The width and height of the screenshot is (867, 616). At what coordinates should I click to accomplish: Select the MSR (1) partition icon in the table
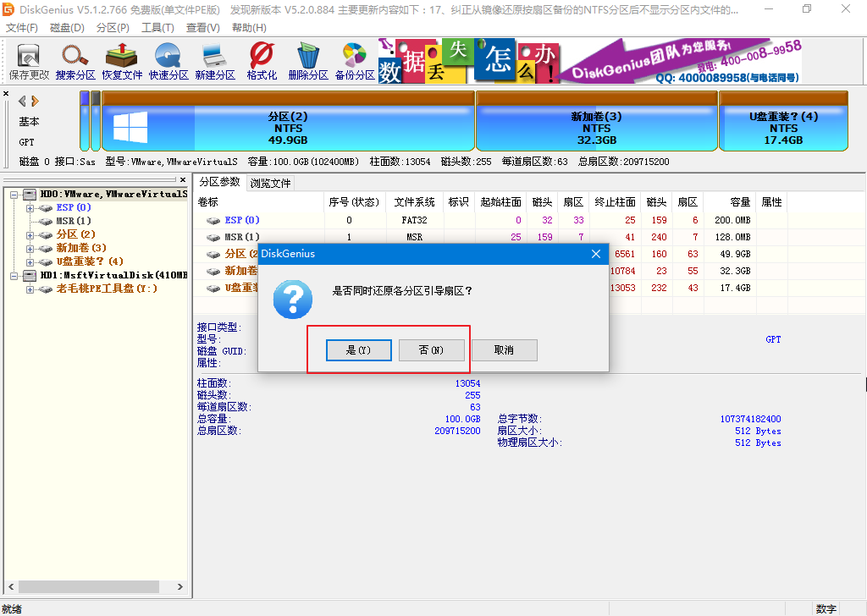213,237
